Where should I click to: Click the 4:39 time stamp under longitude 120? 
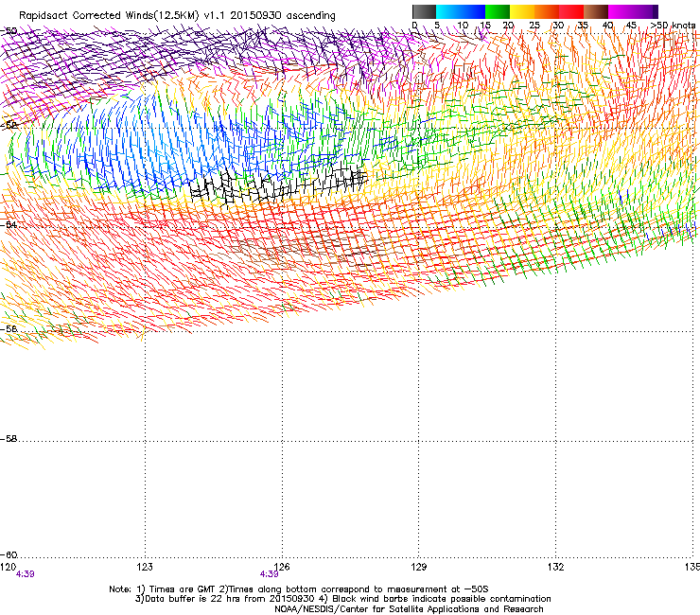pos(25,574)
